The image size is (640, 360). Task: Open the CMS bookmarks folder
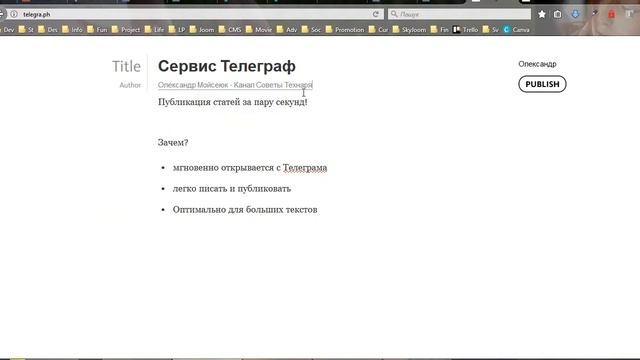coord(230,30)
